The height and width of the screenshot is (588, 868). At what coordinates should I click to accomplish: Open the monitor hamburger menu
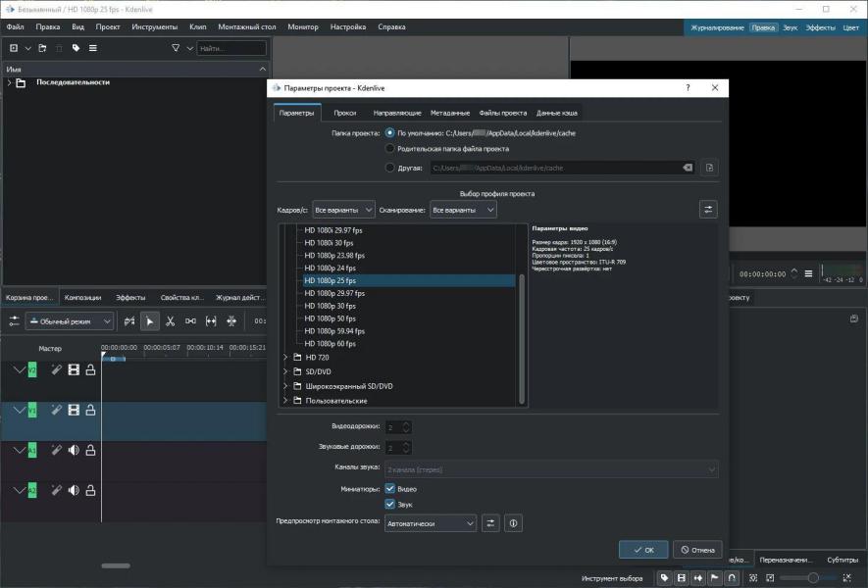tap(808, 273)
